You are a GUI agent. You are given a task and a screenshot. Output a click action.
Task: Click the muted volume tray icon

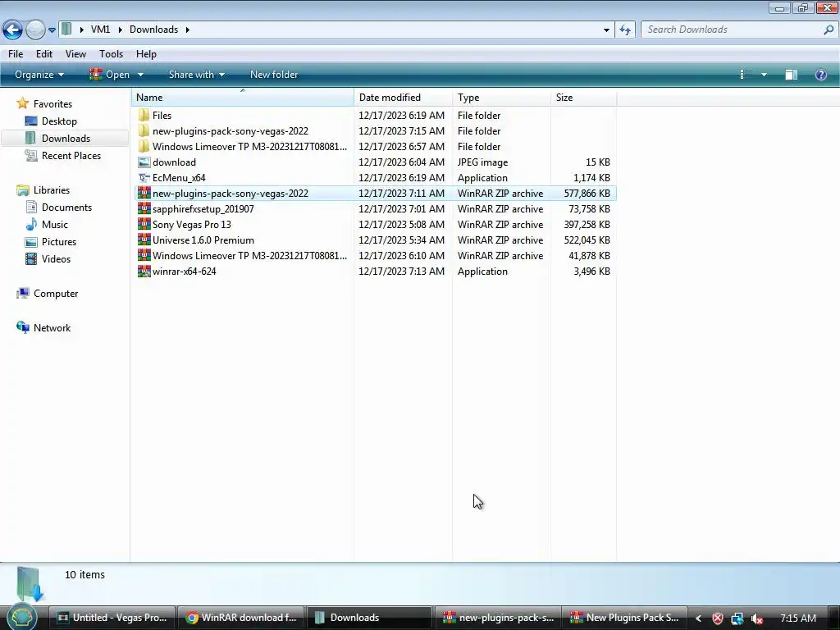pyautogui.click(x=757, y=619)
